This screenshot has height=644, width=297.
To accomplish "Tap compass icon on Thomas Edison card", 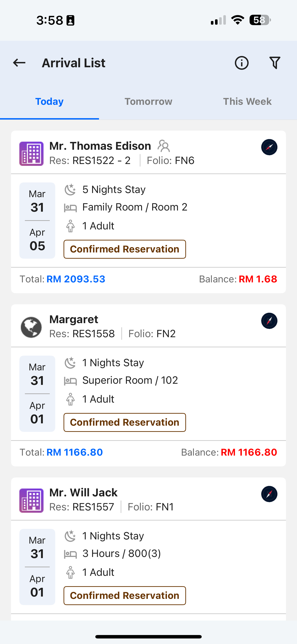I will click(x=269, y=147).
